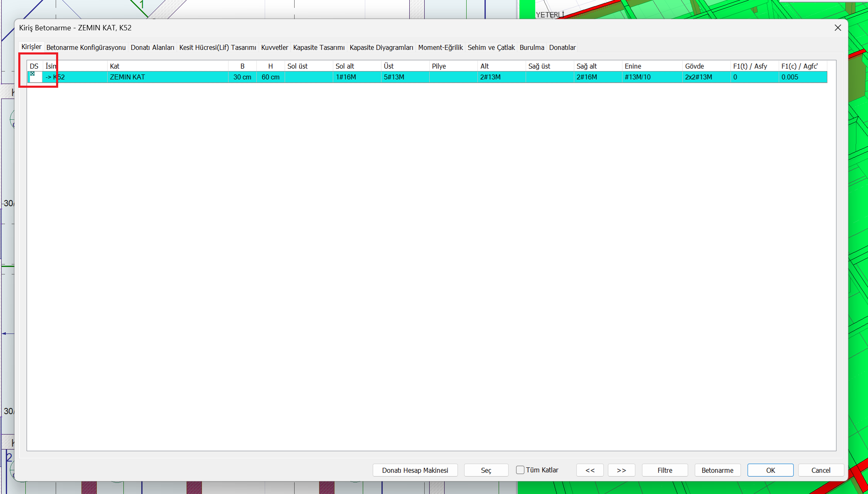Switch to the Kuvvetler tab
868x494 pixels.
pos(275,47)
